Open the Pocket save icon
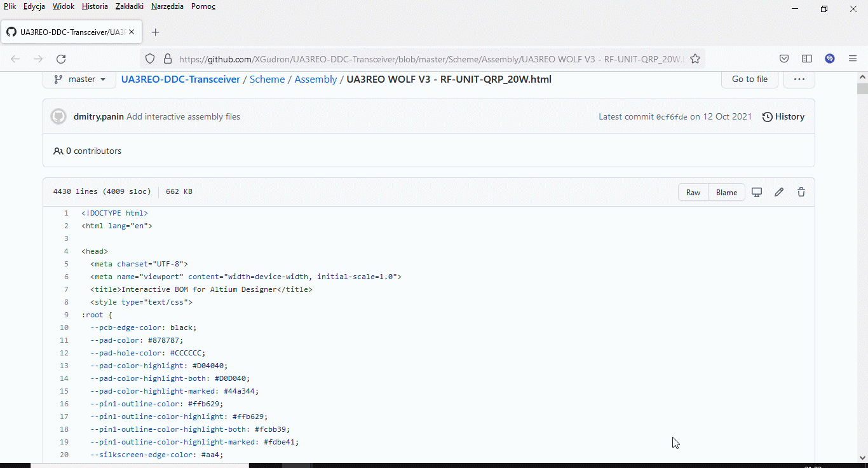 pyautogui.click(x=784, y=59)
